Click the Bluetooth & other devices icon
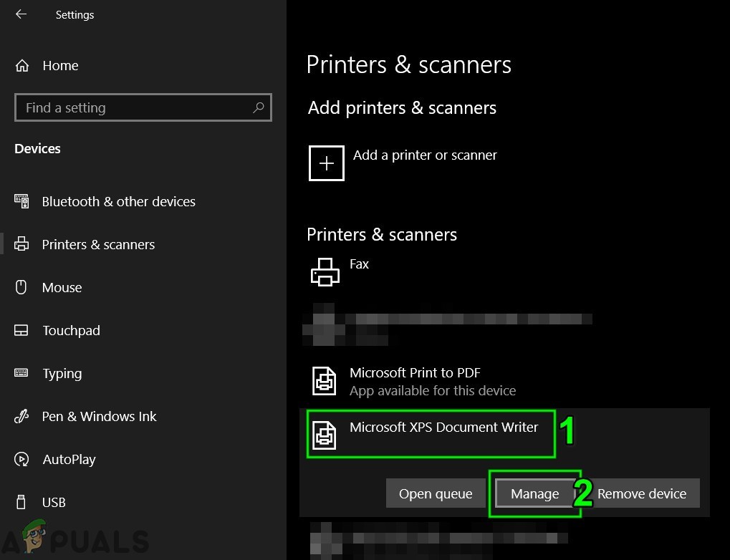 click(21, 201)
